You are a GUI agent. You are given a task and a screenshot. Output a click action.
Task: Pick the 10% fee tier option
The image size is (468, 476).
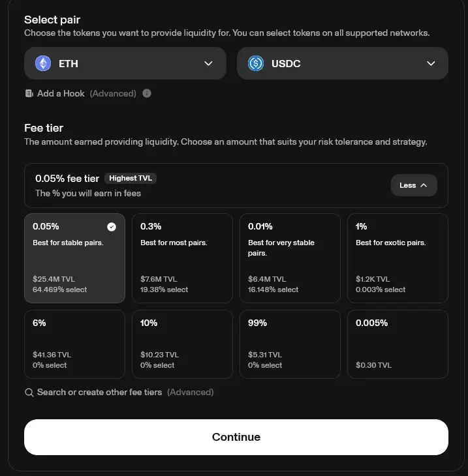click(x=182, y=344)
